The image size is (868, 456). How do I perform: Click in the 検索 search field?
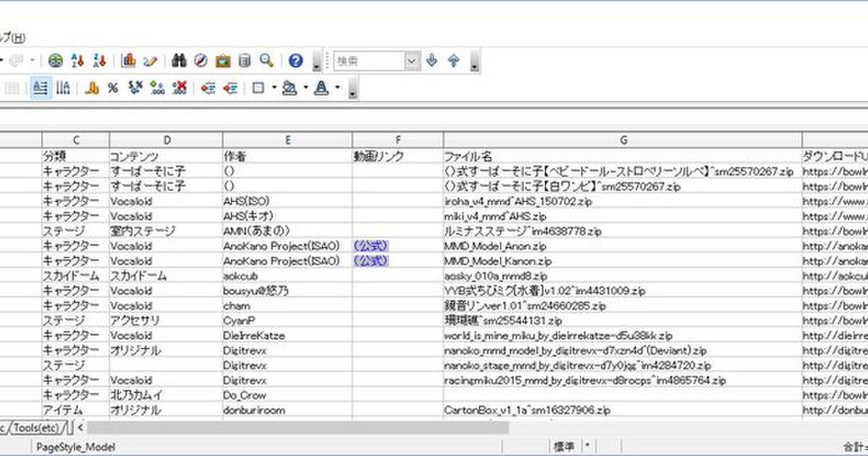pyautogui.click(x=369, y=61)
